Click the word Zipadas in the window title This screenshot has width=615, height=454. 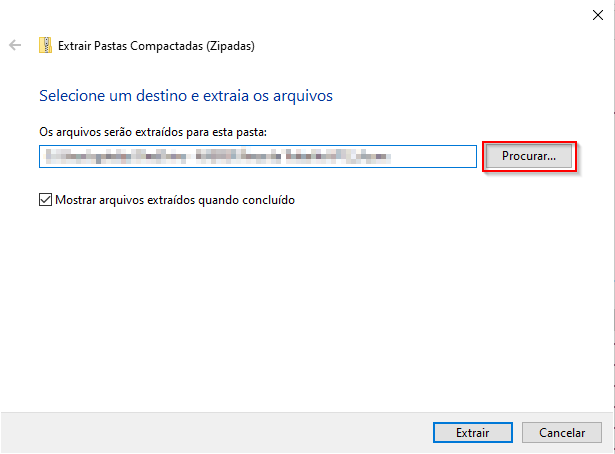click(x=231, y=46)
